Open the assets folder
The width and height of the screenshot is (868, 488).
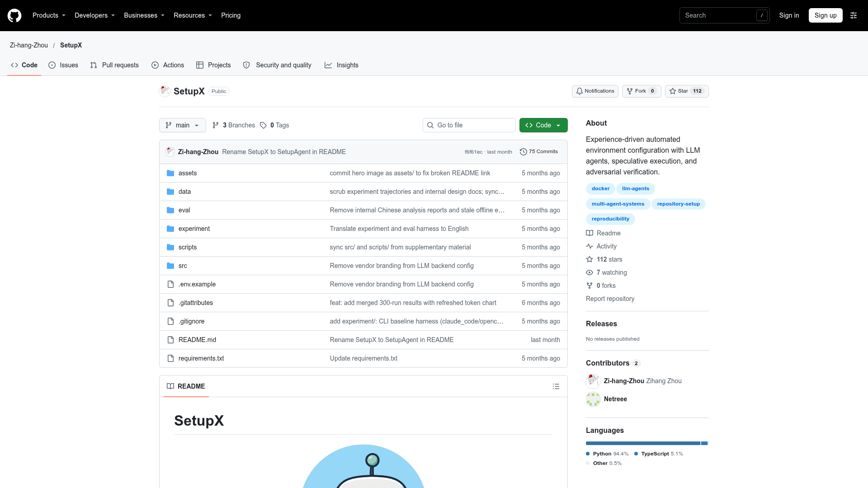pos(188,173)
